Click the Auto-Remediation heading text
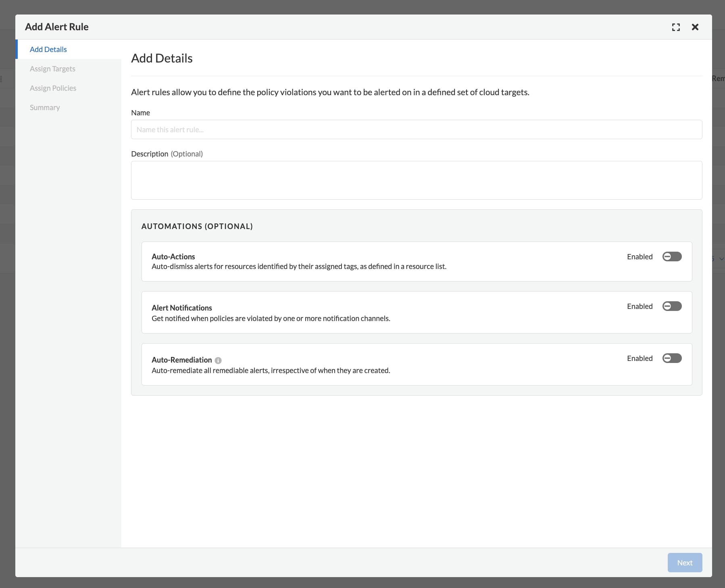This screenshot has width=725, height=588. (x=182, y=360)
